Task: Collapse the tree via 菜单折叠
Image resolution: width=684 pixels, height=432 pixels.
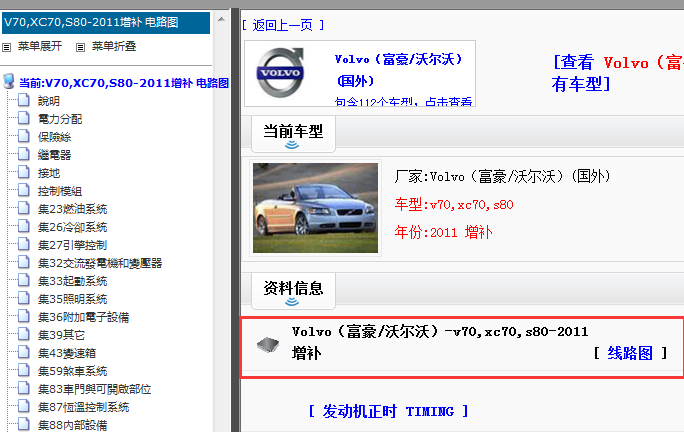Action: click(x=114, y=46)
